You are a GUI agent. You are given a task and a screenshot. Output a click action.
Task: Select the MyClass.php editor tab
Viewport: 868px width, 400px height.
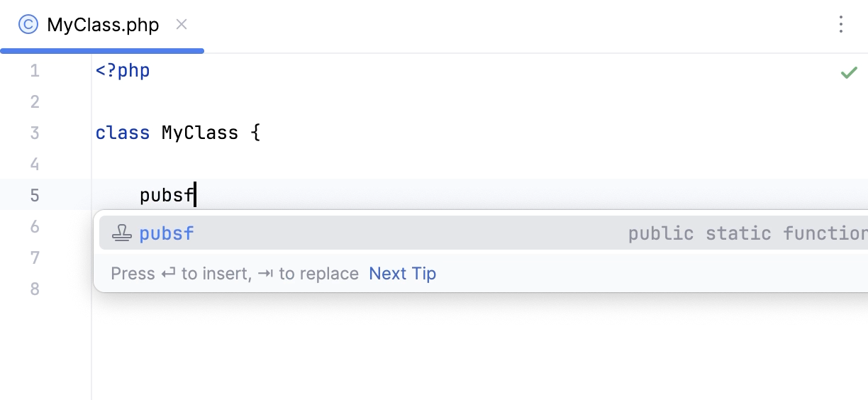[103, 26]
